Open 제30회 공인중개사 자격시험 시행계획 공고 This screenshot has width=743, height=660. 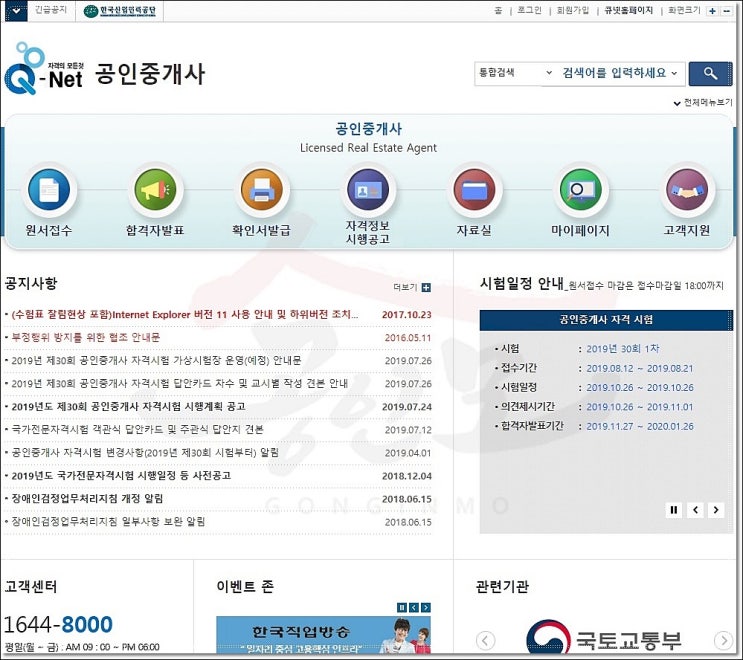[128, 407]
